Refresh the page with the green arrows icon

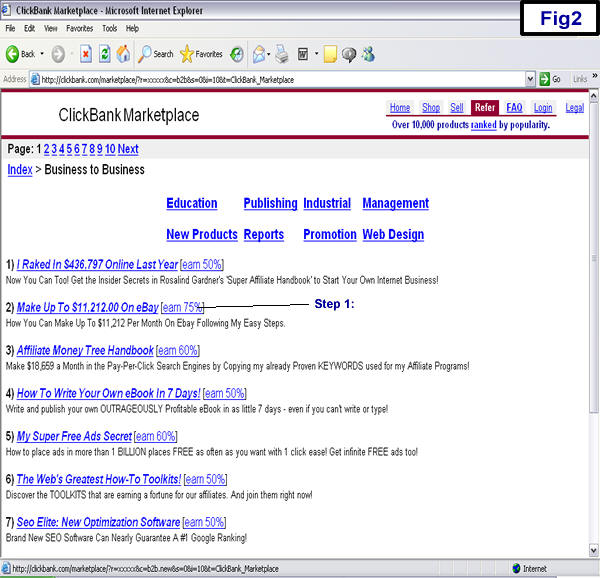104,54
